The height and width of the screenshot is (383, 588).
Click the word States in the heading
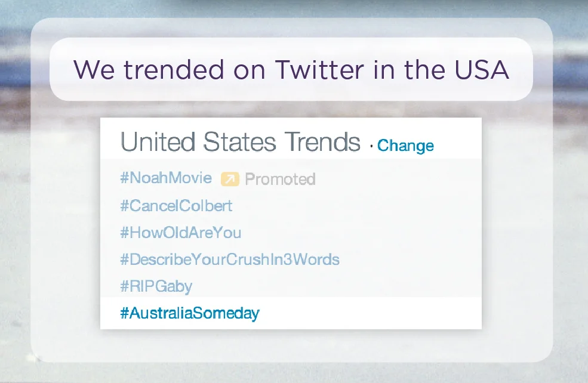[x=239, y=141]
